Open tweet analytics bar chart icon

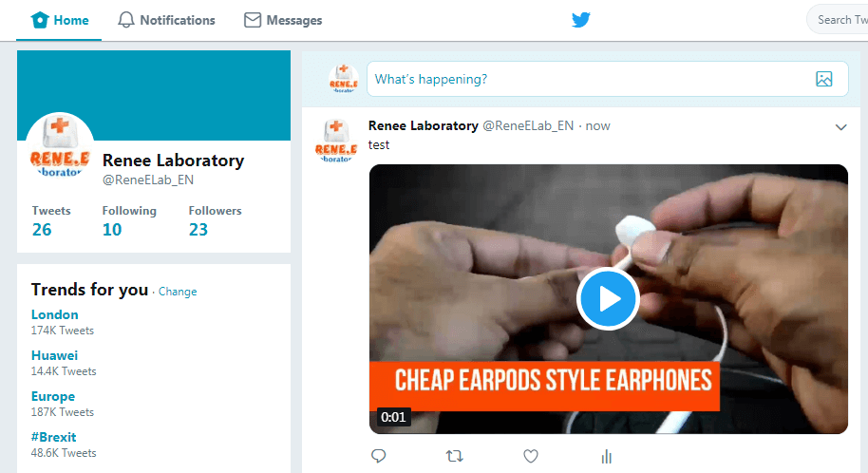[607, 456]
